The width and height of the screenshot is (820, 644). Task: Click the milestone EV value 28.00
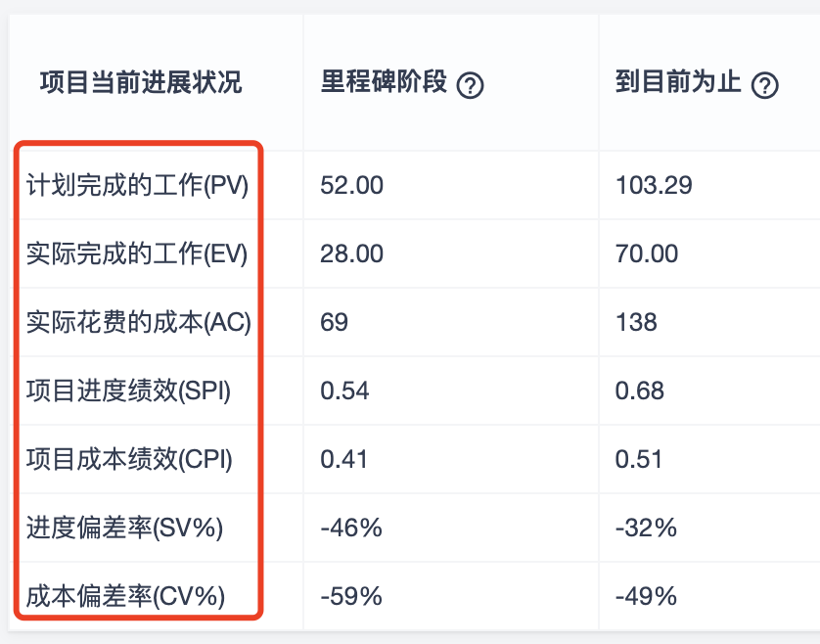pyautogui.click(x=352, y=253)
